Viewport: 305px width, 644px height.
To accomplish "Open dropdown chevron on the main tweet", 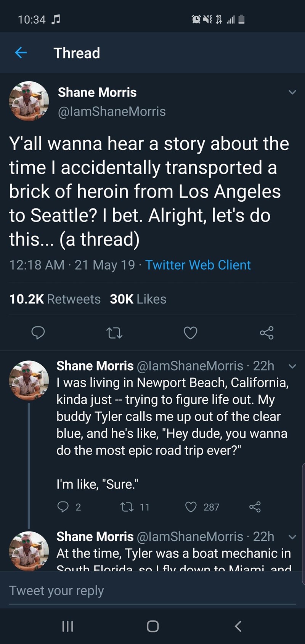I will pyautogui.click(x=292, y=92).
